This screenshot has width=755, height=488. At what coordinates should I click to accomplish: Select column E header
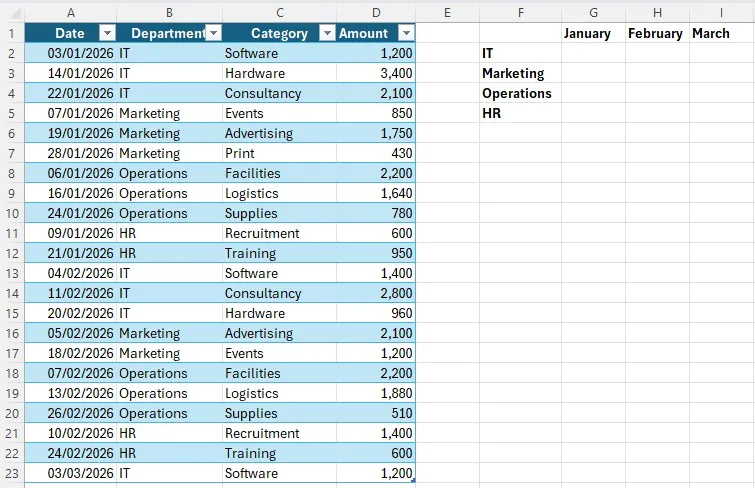[x=447, y=13]
